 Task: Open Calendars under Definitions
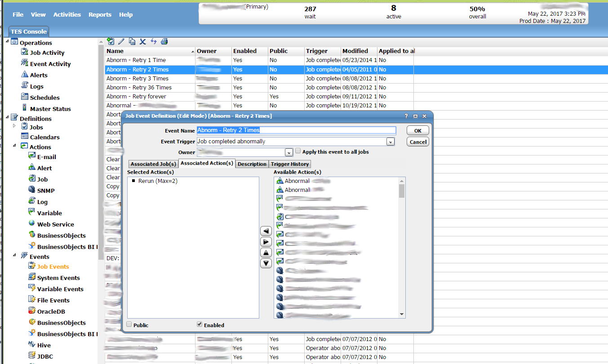point(44,137)
